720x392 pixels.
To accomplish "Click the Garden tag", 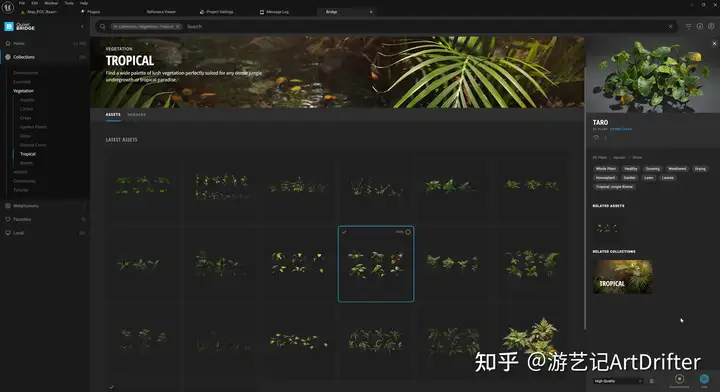I will click(x=630, y=178).
